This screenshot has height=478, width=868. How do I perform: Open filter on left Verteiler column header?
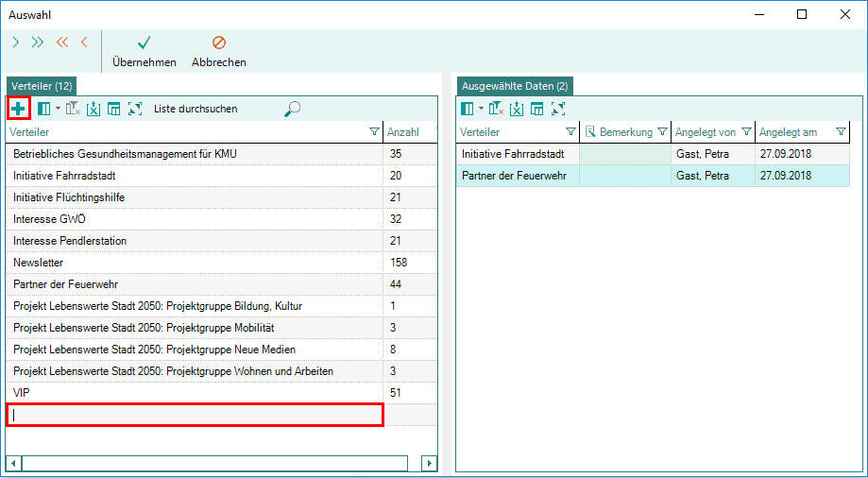click(x=374, y=132)
